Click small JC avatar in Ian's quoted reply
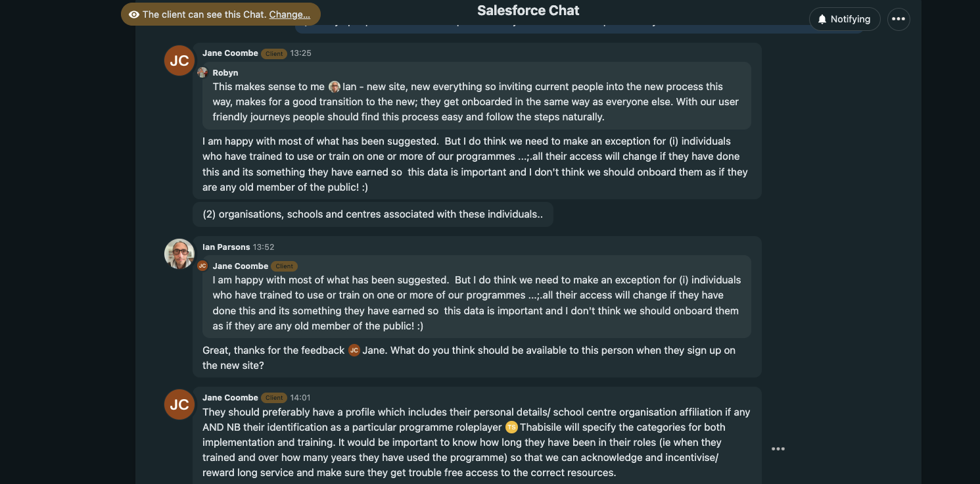The height and width of the screenshot is (484, 980). pyautogui.click(x=202, y=266)
